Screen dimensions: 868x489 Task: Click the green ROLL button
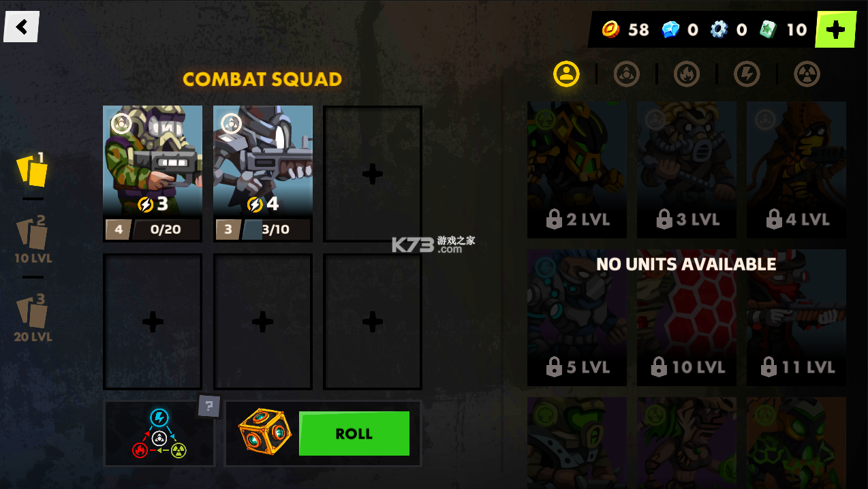[x=354, y=433]
